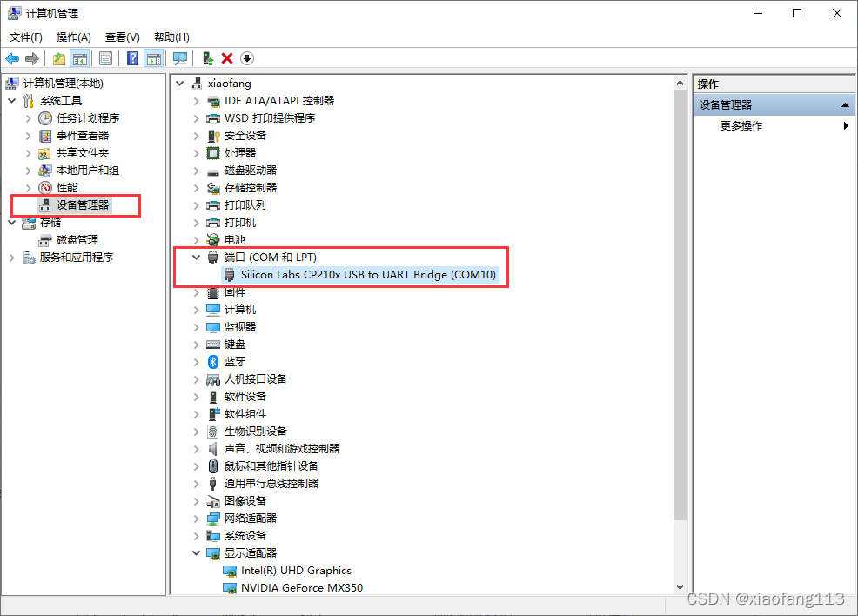The height and width of the screenshot is (616, 858).
Task: Expand the 网络适配器 node
Action: pyautogui.click(x=196, y=518)
